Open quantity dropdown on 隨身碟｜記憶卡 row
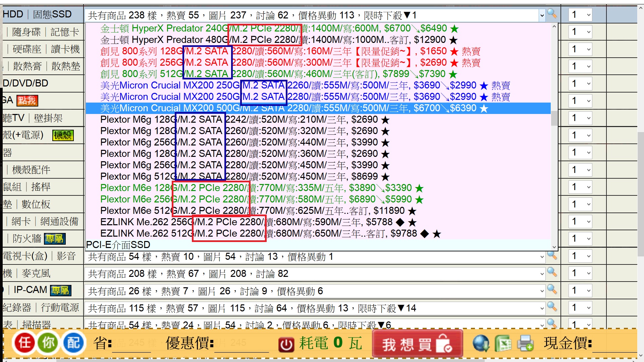Image resolution: width=644 pixels, height=362 pixels. tap(580, 32)
